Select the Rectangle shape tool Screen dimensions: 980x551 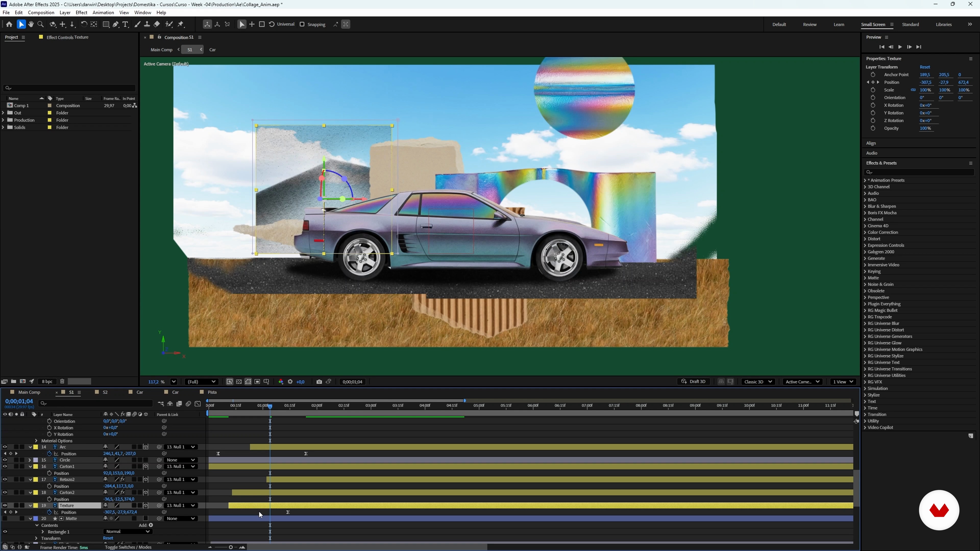click(106, 24)
